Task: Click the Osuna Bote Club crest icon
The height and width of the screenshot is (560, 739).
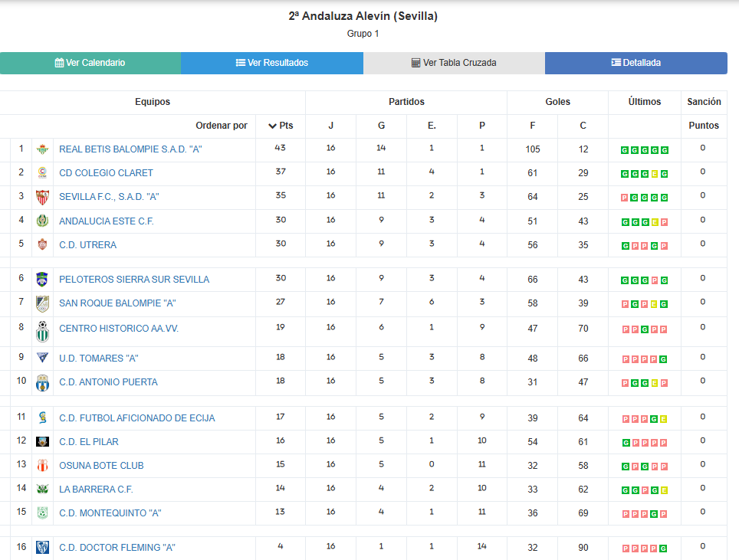Action: point(42,466)
